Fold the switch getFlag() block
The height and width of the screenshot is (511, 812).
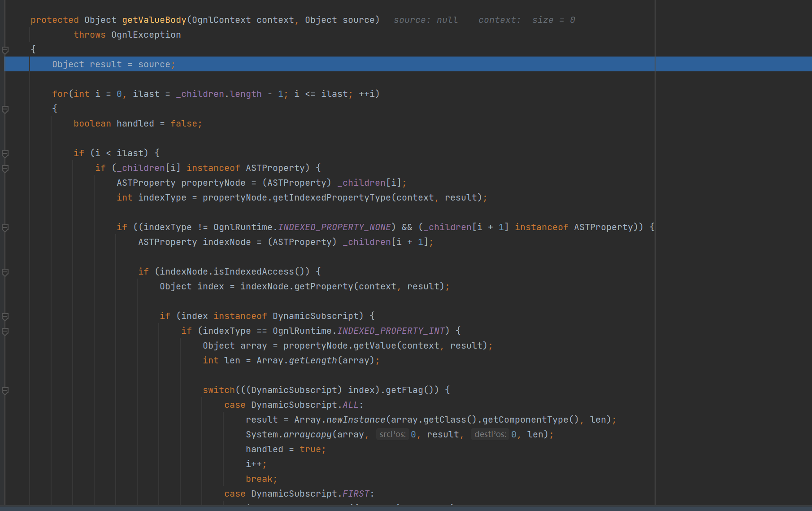(x=5, y=390)
